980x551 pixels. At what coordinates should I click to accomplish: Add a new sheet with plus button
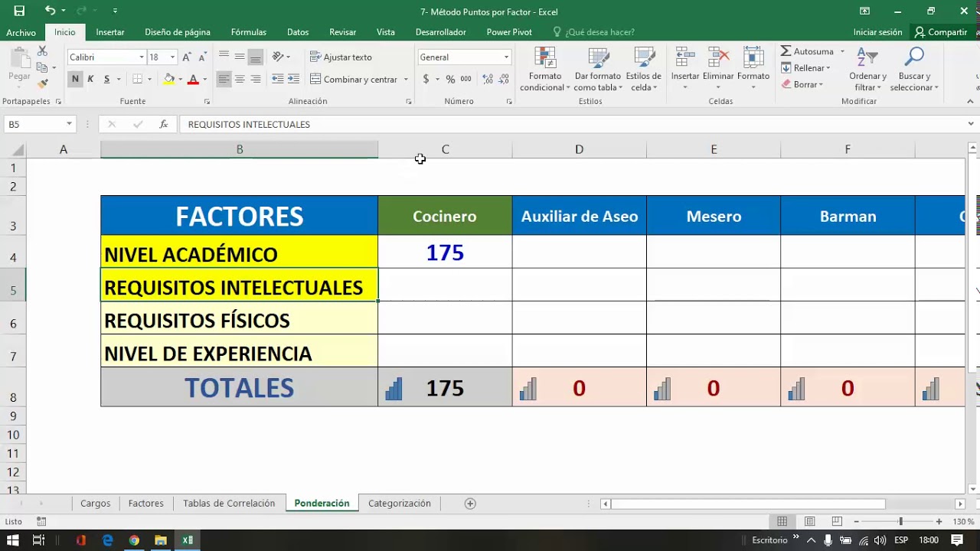[470, 503]
